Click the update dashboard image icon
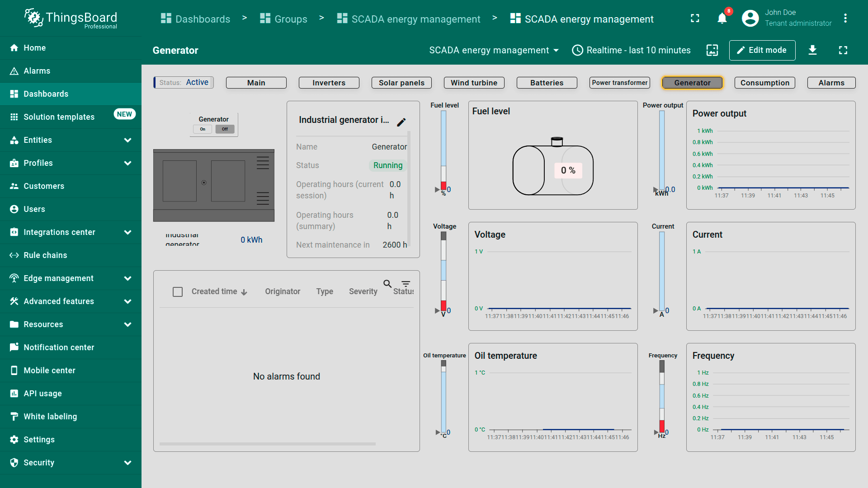This screenshot has height=488, width=868. tap(712, 50)
